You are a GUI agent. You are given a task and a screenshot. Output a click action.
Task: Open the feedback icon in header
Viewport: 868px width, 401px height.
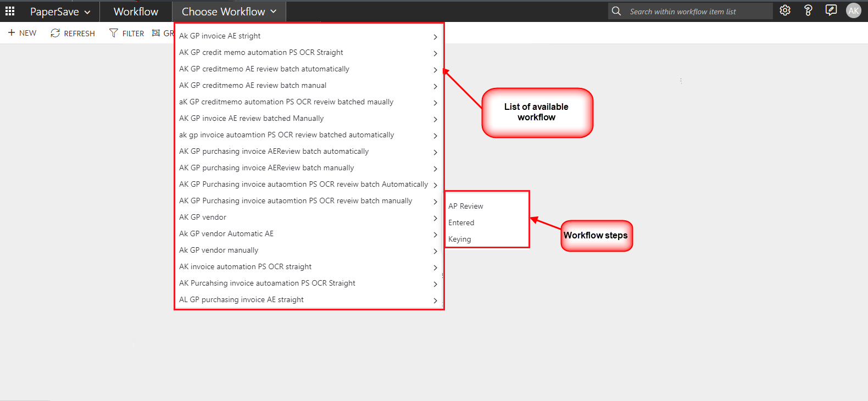(x=831, y=10)
